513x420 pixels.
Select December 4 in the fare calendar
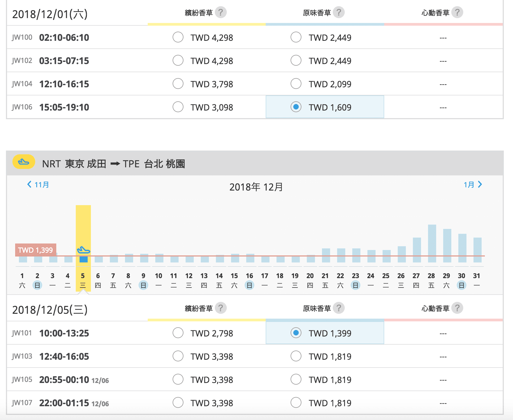pyautogui.click(x=68, y=281)
